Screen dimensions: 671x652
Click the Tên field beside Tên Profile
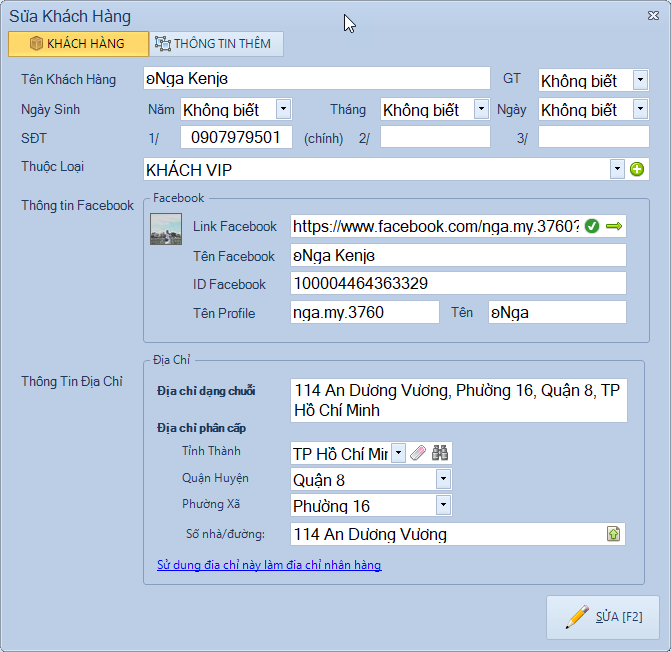557,312
